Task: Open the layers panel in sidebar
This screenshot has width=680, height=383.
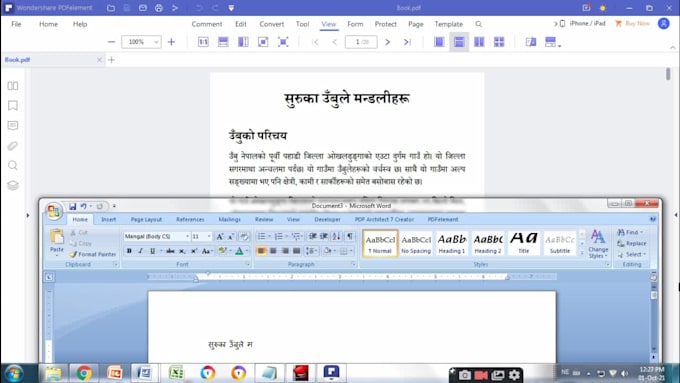Action: pos(13,185)
